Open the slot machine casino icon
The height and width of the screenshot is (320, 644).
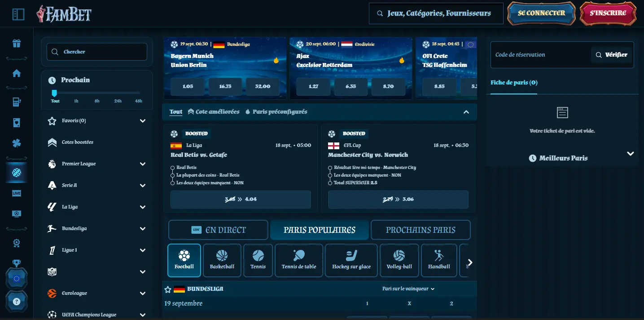(17, 102)
